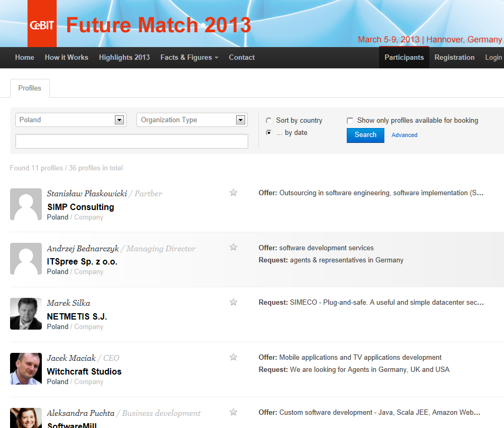Click the blue Search button
This screenshot has height=428, width=504.
point(365,135)
